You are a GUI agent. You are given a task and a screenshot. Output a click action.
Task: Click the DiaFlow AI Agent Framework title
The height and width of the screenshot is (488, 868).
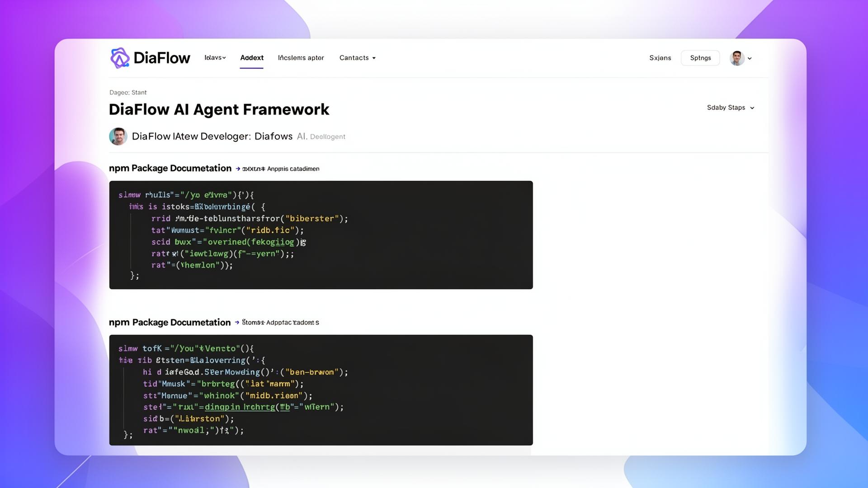pos(219,110)
